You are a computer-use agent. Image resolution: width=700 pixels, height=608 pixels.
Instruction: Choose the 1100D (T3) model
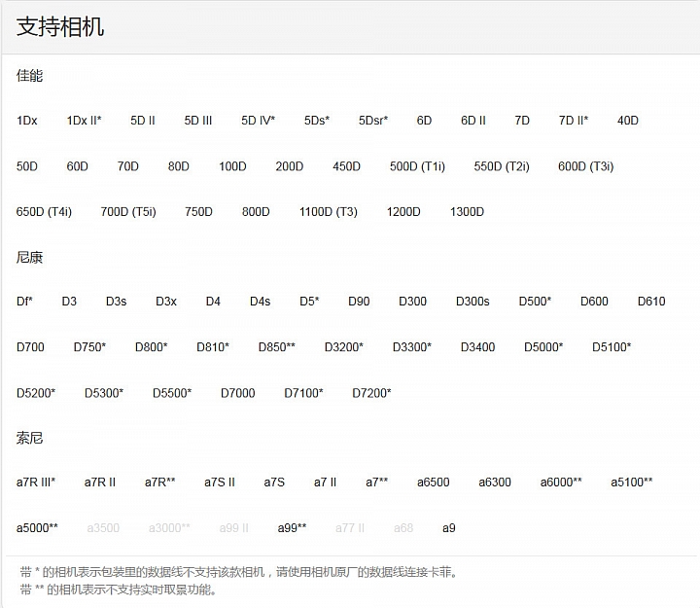tap(329, 212)
